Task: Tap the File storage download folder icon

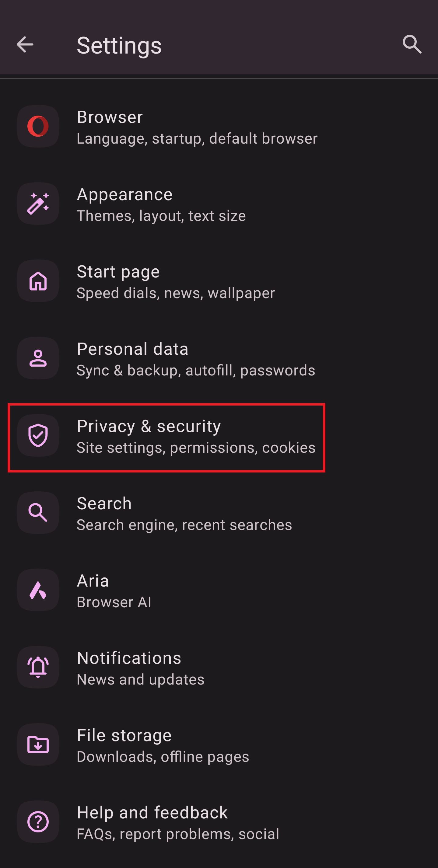Action: (38, 745)
